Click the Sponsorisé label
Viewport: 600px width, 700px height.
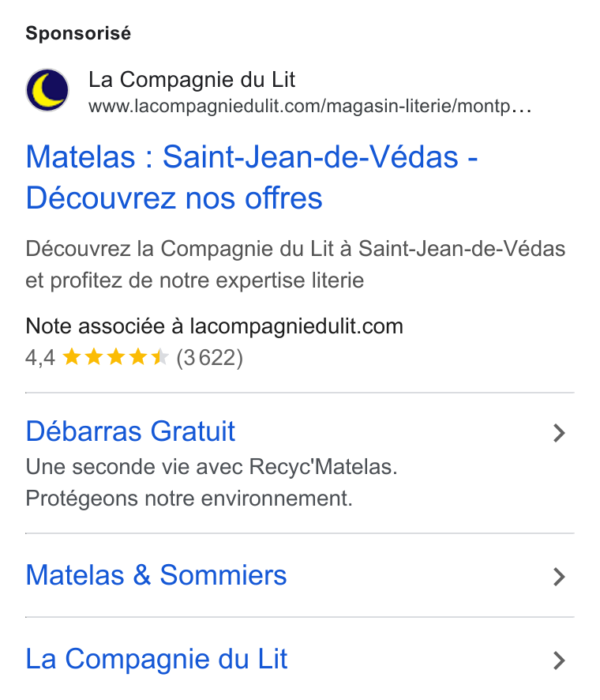pos(78,33)
